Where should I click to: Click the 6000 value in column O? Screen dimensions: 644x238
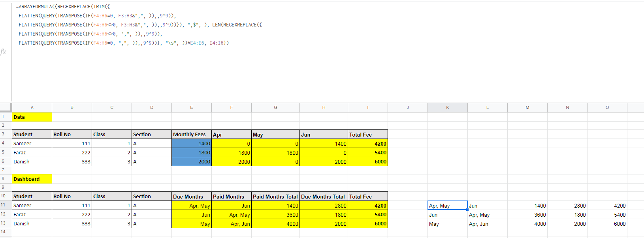[607, 224]
